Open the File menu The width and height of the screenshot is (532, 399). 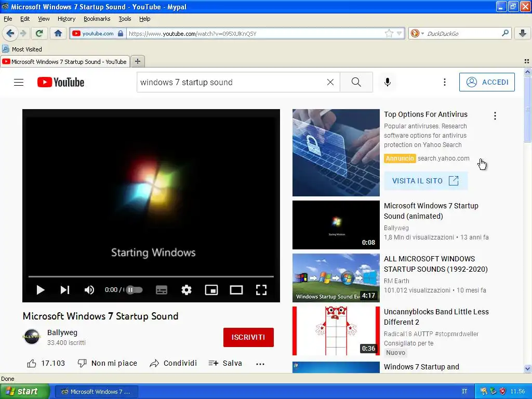8,19
